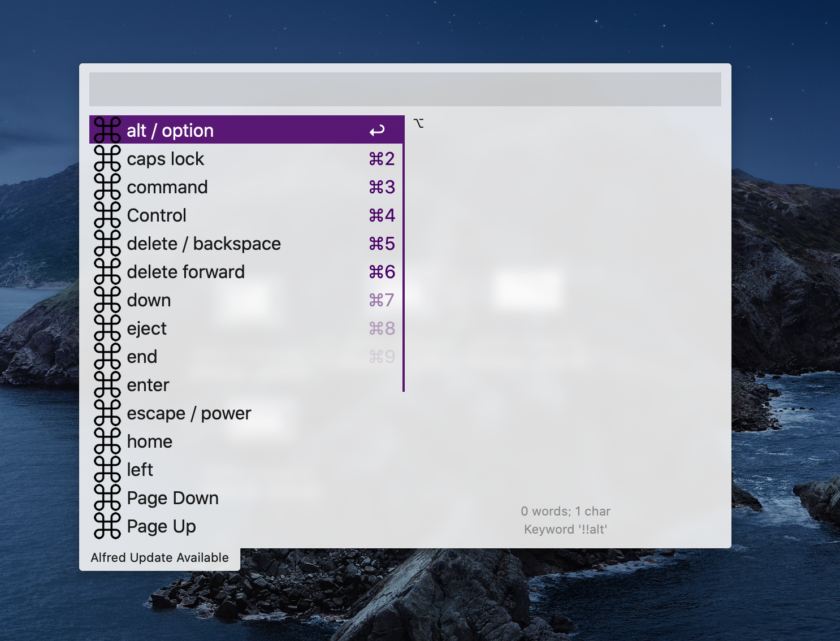Click the ⌘5 shortcut hint
The width and height of the screenshot is (840, 641).
[382, 244]
